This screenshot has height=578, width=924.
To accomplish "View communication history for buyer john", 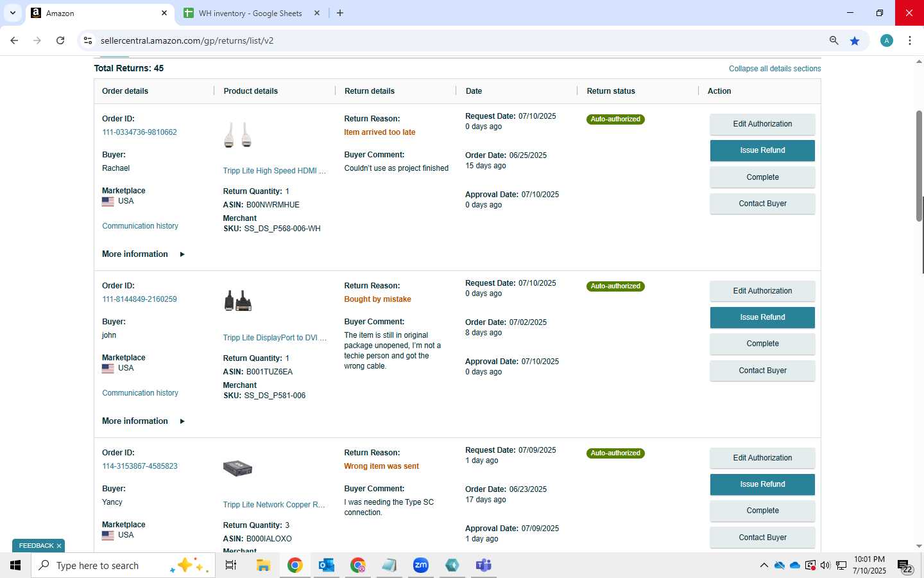I will click(x=140, y=393).
